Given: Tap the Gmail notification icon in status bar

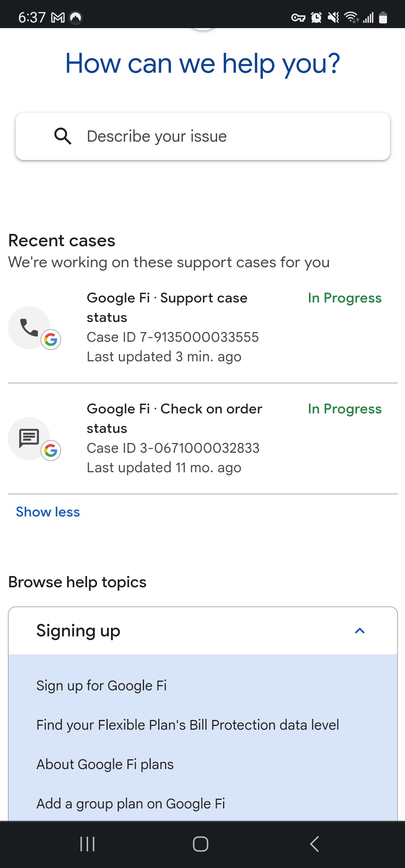Looking at the screenshot, I should pos(58,18).
